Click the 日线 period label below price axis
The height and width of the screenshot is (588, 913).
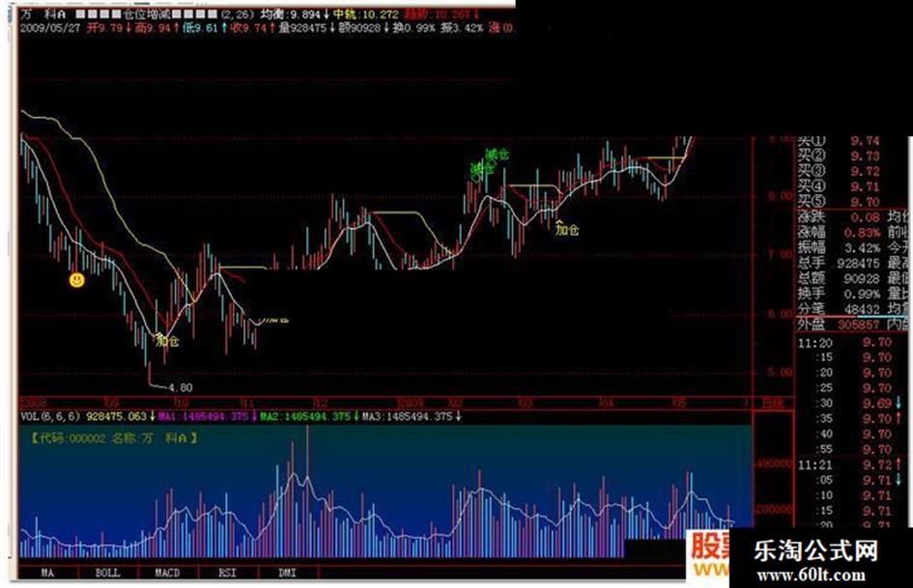point(773,403)
